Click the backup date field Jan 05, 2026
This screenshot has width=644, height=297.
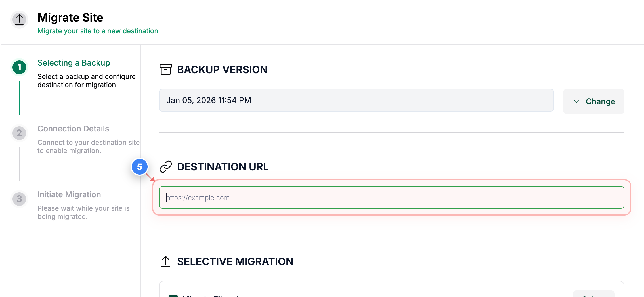point(356,100)
